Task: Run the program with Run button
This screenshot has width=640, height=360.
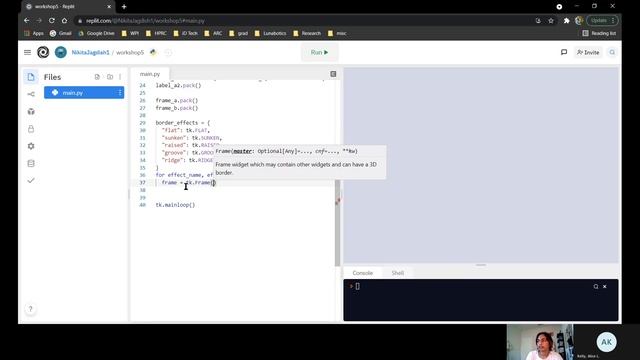Action: coord(319,52)
